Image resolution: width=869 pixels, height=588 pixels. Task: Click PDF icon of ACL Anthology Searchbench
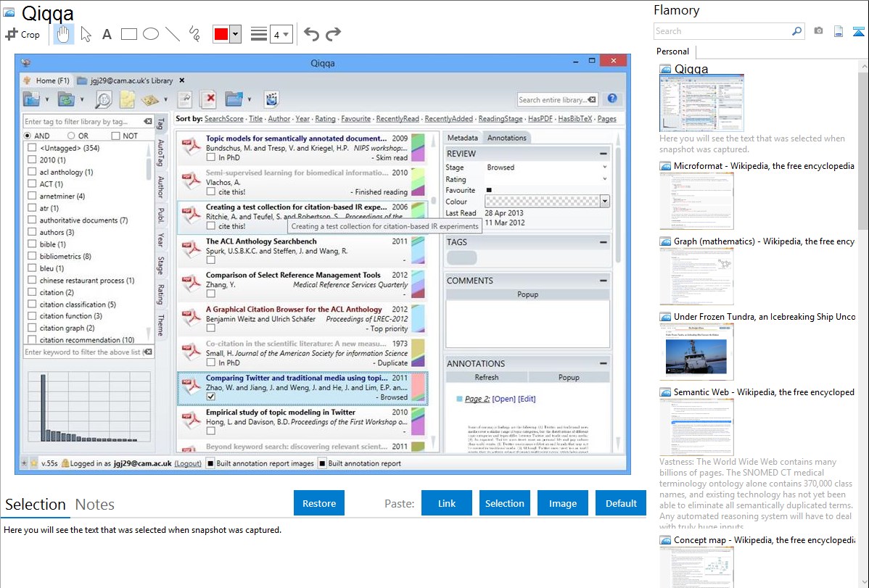(191, 250)
